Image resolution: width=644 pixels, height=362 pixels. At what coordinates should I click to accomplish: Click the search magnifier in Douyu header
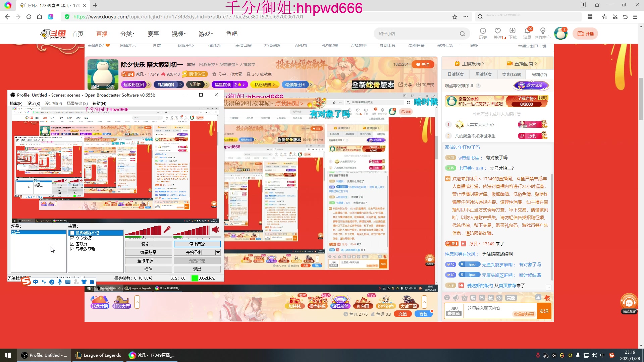[462, 34]
